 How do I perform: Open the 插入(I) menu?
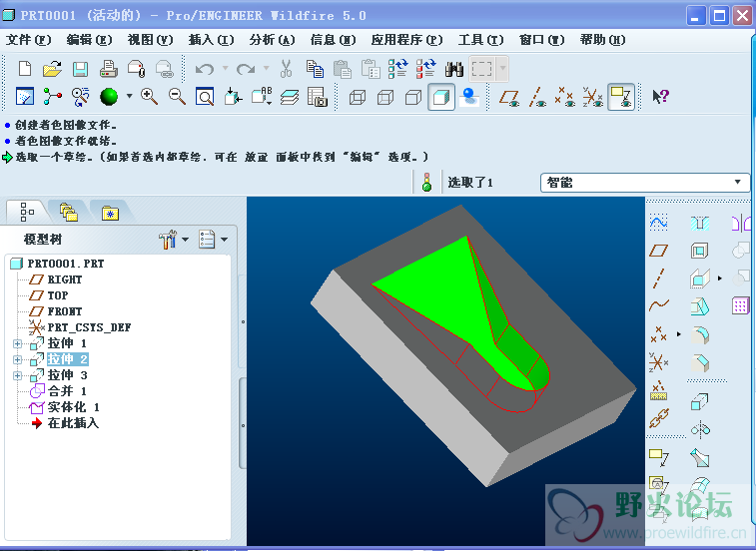tap(211, 40)
